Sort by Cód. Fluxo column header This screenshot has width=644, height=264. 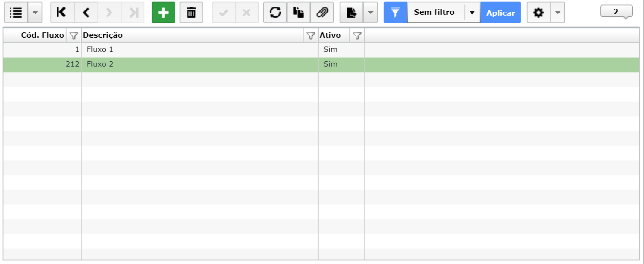coord(43,35)
